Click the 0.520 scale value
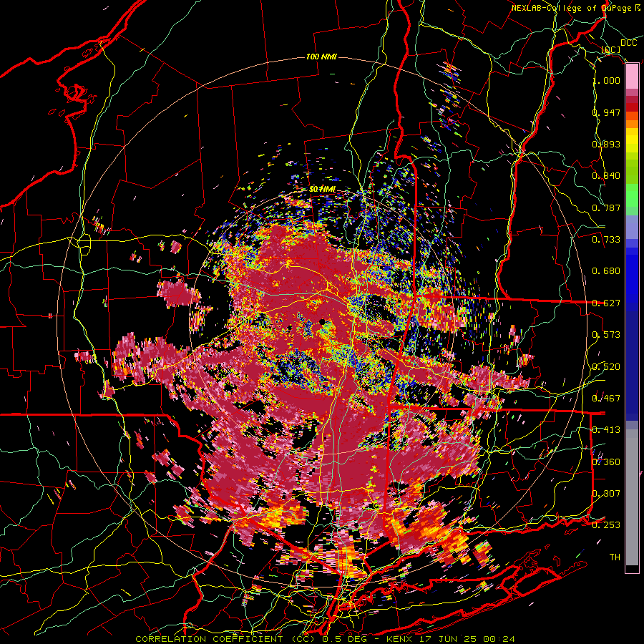The image size is (644, 644). 607,367
